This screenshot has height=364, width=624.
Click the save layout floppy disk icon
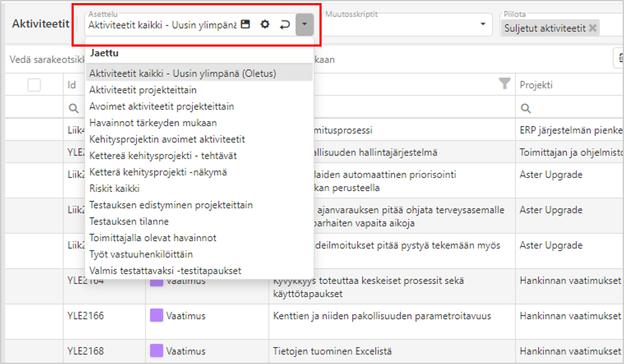coord(245,24)
